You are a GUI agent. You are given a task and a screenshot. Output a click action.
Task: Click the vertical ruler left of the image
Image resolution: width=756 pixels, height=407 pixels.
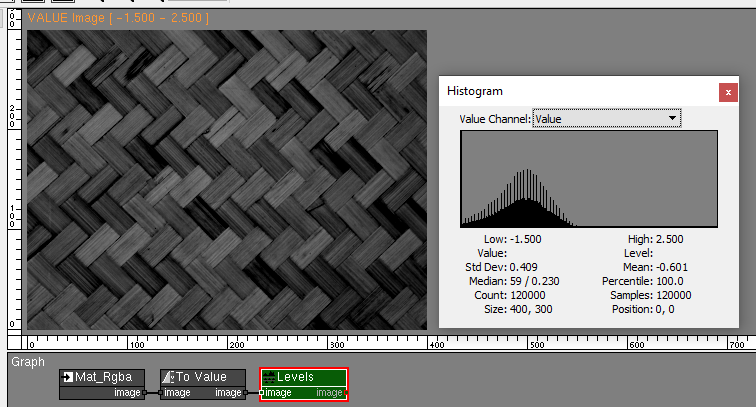[13, 180]
